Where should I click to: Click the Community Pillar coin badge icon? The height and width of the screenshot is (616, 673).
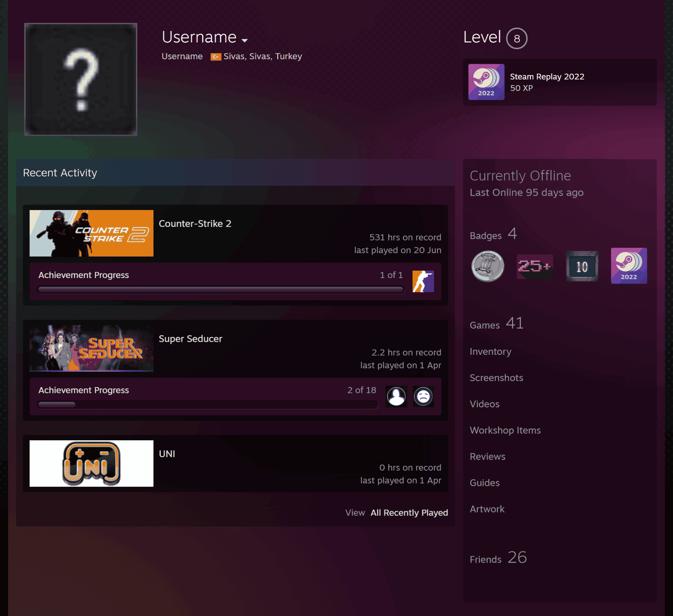click(488, 266)
